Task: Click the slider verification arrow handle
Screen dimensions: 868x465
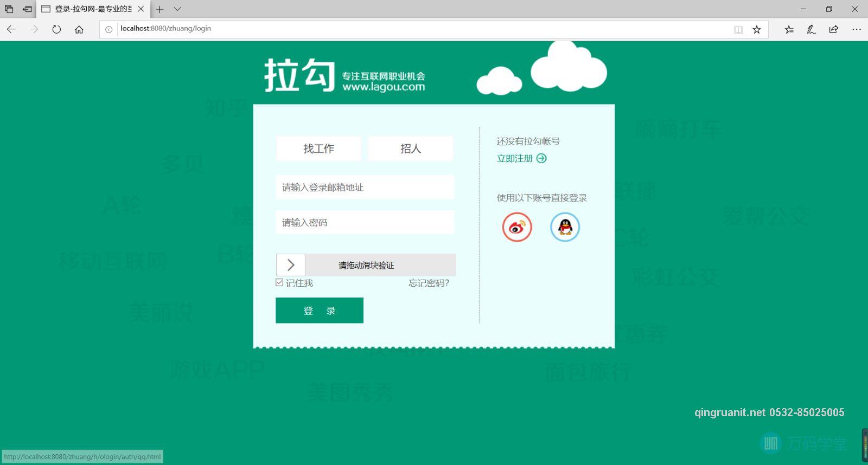Action: click(x=291, y=265)
